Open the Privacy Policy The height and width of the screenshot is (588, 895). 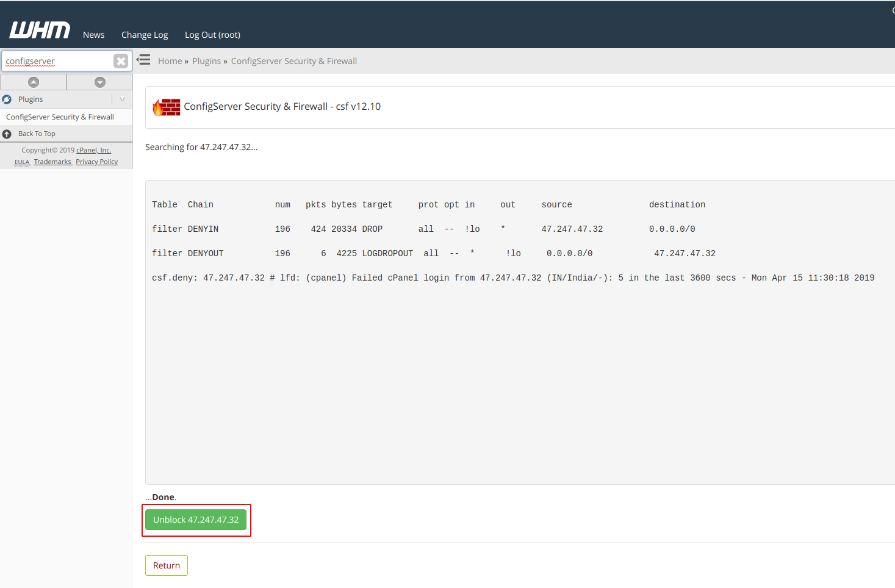click(96, 161)
